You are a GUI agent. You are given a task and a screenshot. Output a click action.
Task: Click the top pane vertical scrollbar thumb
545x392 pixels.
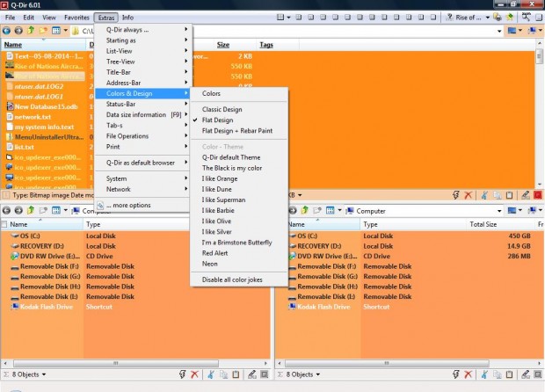click(x=540, y=56)
